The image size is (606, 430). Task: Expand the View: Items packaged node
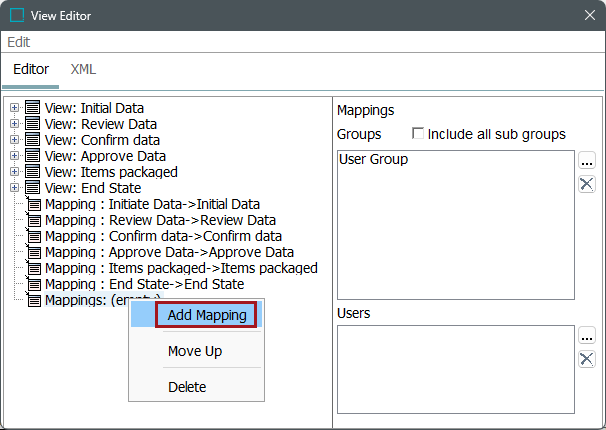[x=14, y=172]
